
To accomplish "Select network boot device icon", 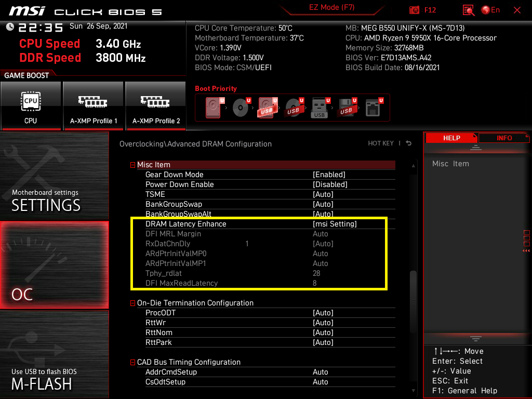I will click(x=374, y=108).
